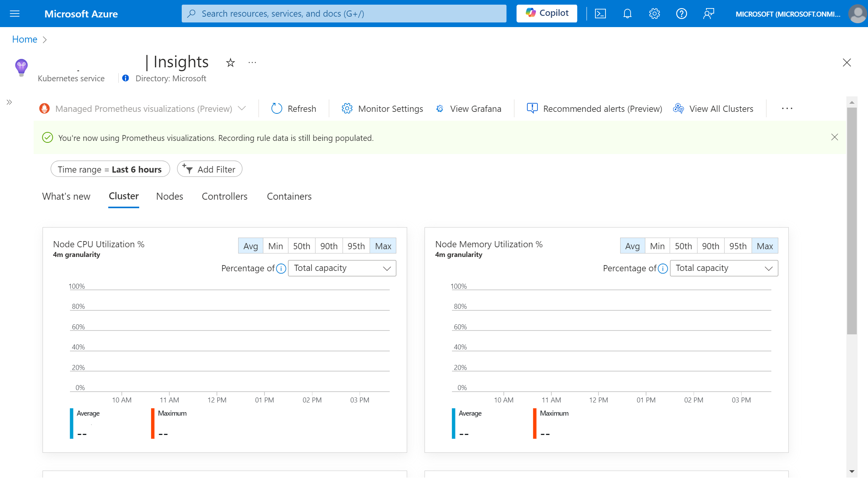Open Recommended alerts Preview panel
This screenshot has height=488, width=868.
(594, 108)
